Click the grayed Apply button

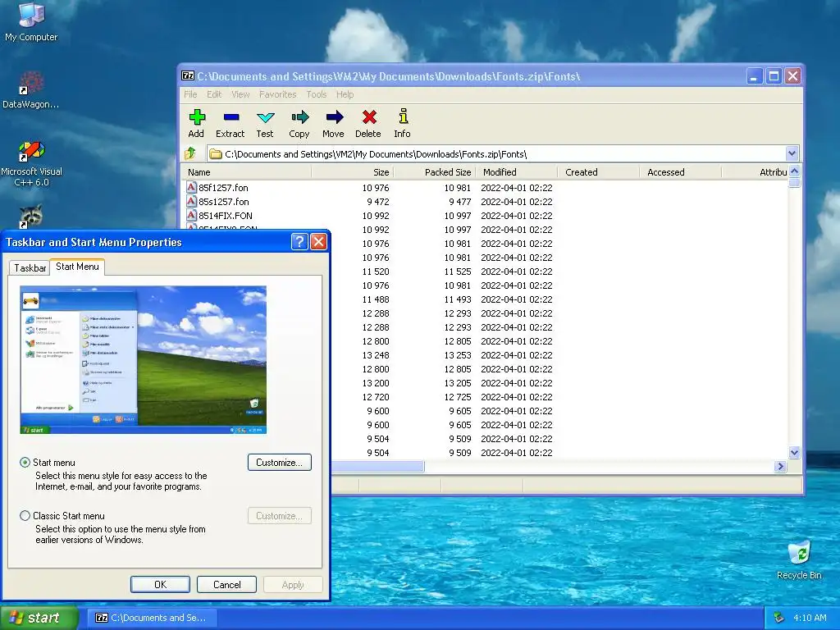click(x=293, y=584)
